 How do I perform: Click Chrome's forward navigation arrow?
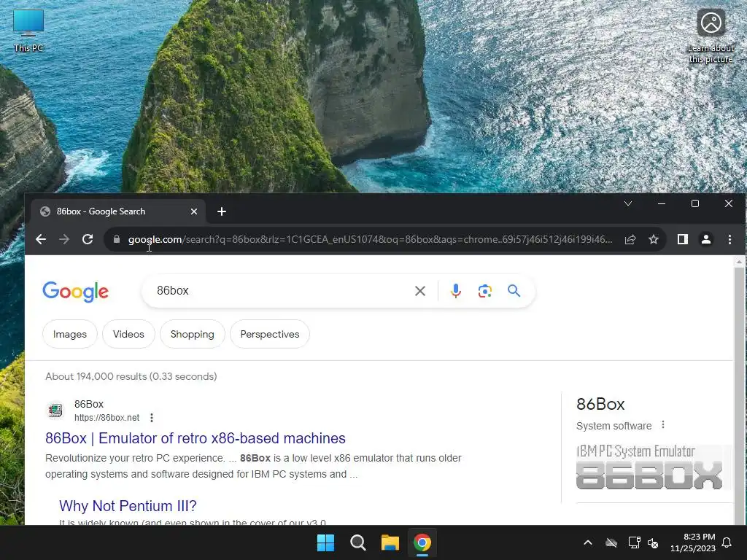pos(64,239)
